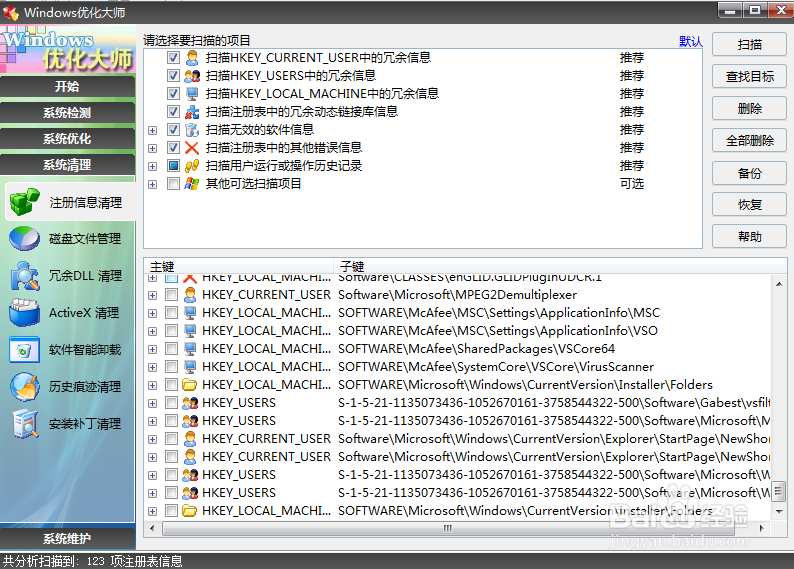Click the 帮助 button

tap(749, 236)
